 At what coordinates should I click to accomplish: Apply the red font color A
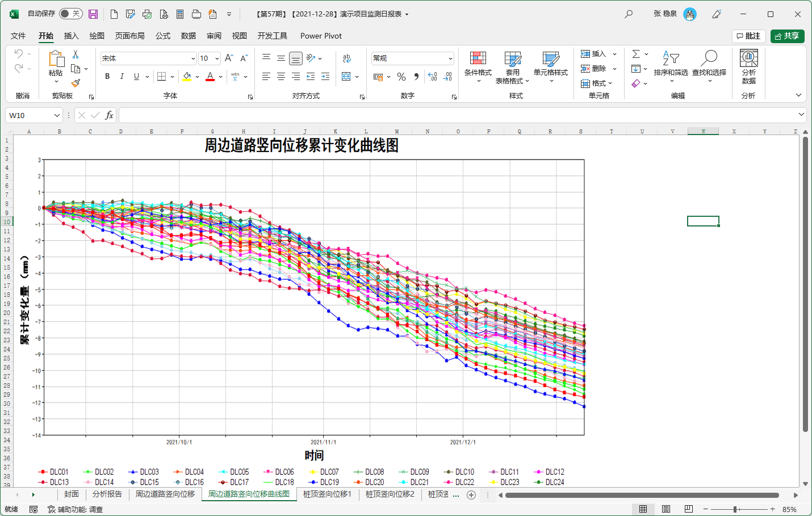pos(210,76)
